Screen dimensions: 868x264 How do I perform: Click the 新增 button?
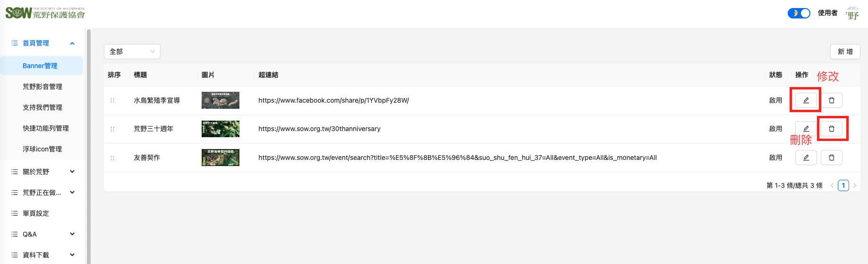pyautogui.click(x=845, y=52)
